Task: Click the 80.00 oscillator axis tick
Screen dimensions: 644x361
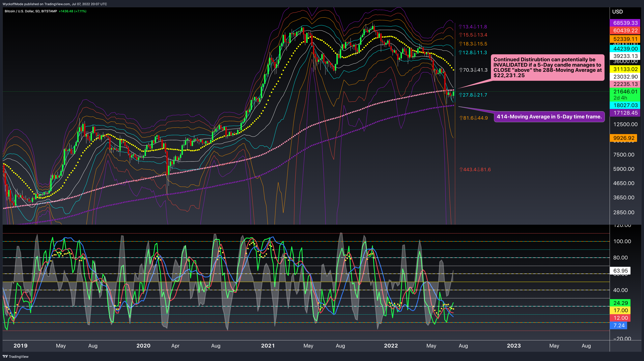Action: (621, 258)
